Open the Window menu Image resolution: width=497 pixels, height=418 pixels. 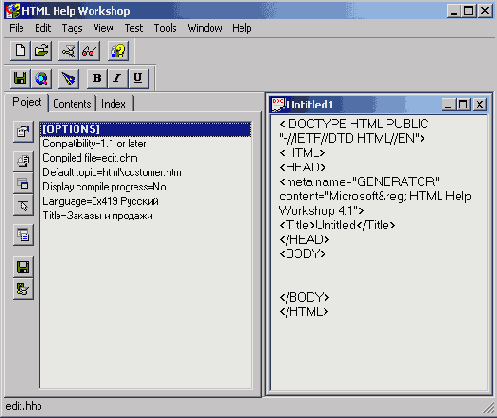[205, 28]
